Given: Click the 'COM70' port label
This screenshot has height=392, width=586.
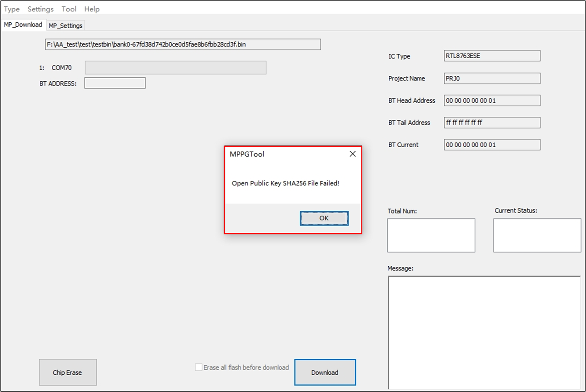Looking at the screenshot, I should click(61, 68).
